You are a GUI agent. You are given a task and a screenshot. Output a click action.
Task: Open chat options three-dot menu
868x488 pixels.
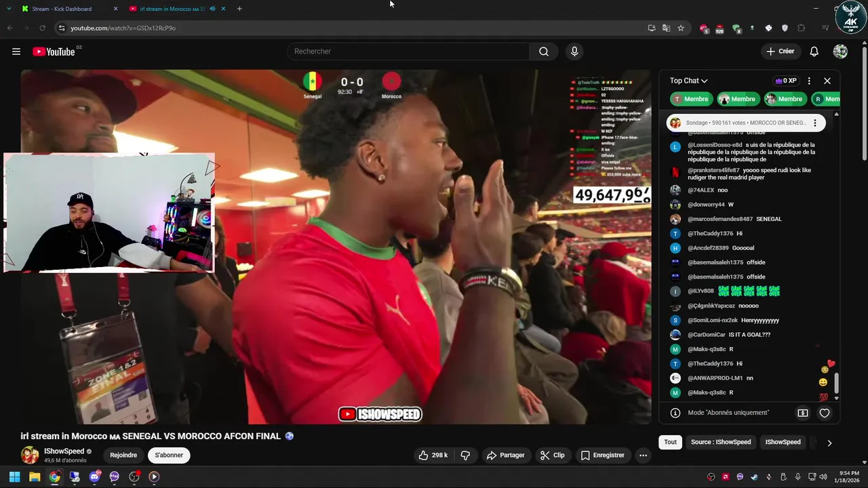[809, 81]
